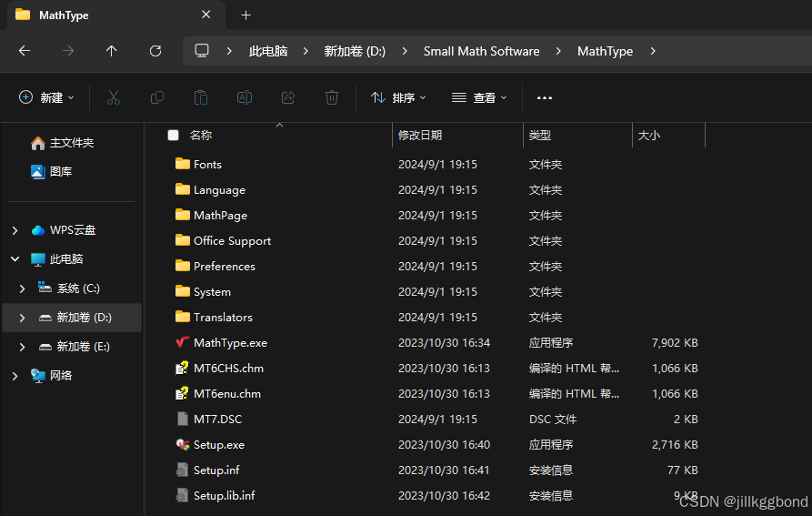Expand the 网络 tree node
The height and width of the screenshot is (516, 812).
[15, 376]
